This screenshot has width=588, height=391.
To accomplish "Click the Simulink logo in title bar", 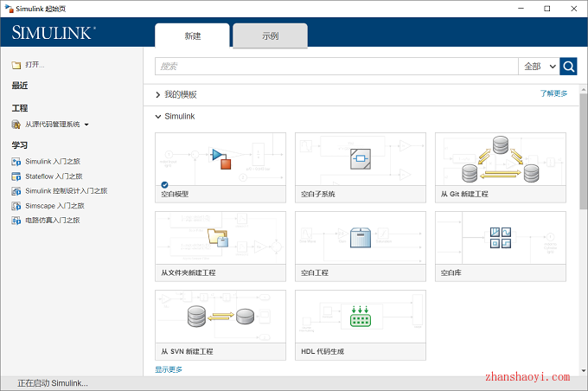I will 9,9.
